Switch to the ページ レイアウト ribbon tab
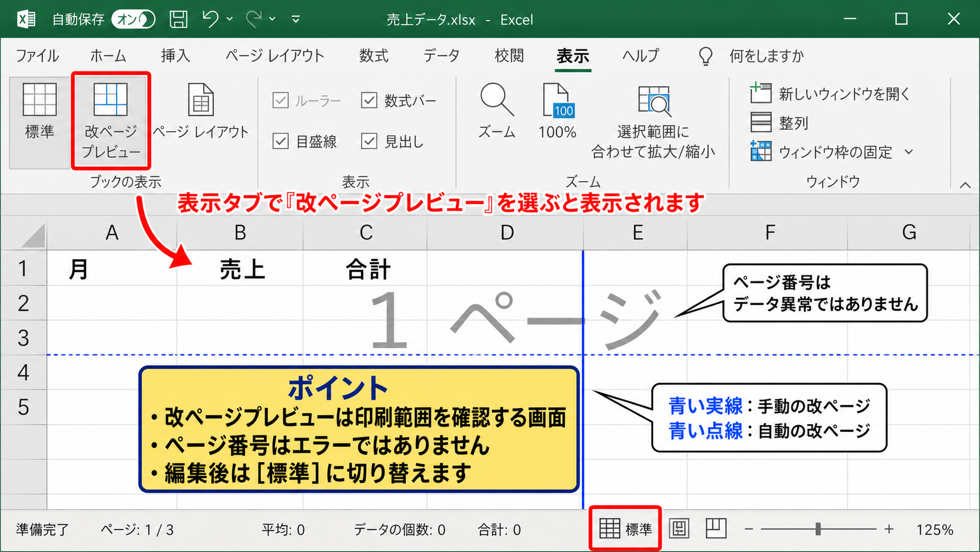The height and width of the screenshot is (552, 980). pyautogui.click(x=274, y=56)
